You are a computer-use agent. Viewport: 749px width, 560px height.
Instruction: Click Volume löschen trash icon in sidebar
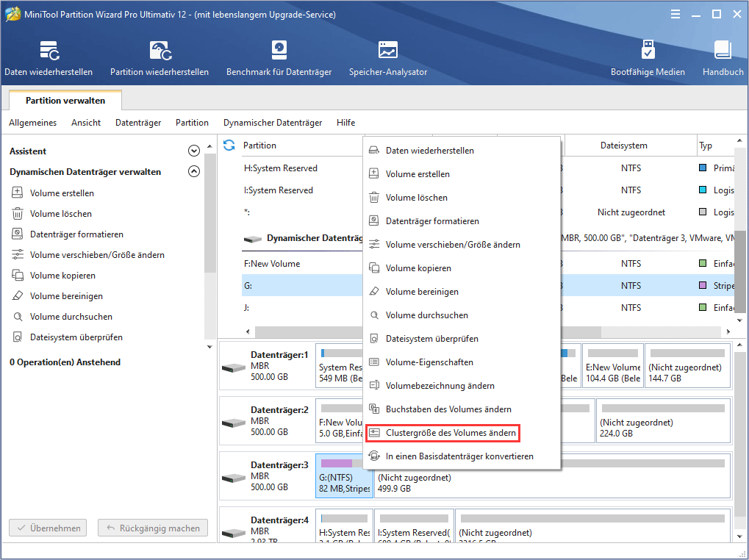click(x=17, y=213)
